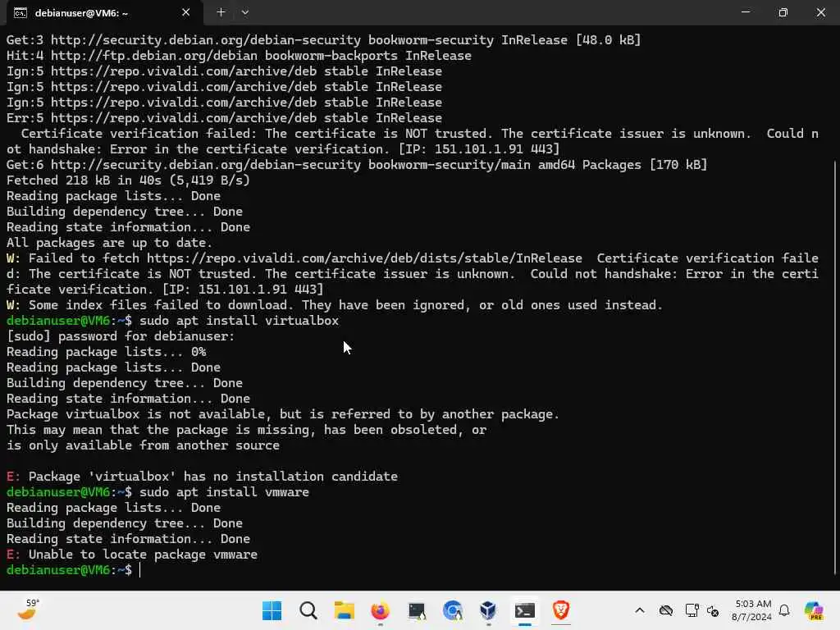Click 'Reading package lists... 0%' line
The image size is (840, 630).
106,351
